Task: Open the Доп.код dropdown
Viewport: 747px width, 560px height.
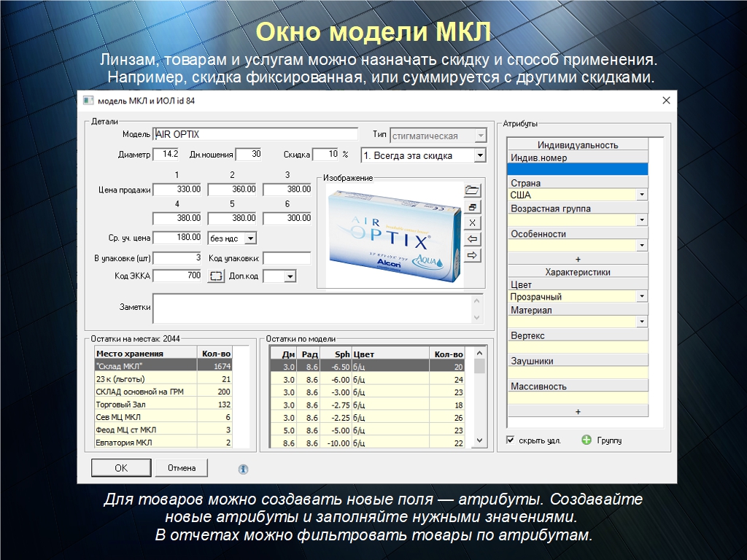Action: 290,276
